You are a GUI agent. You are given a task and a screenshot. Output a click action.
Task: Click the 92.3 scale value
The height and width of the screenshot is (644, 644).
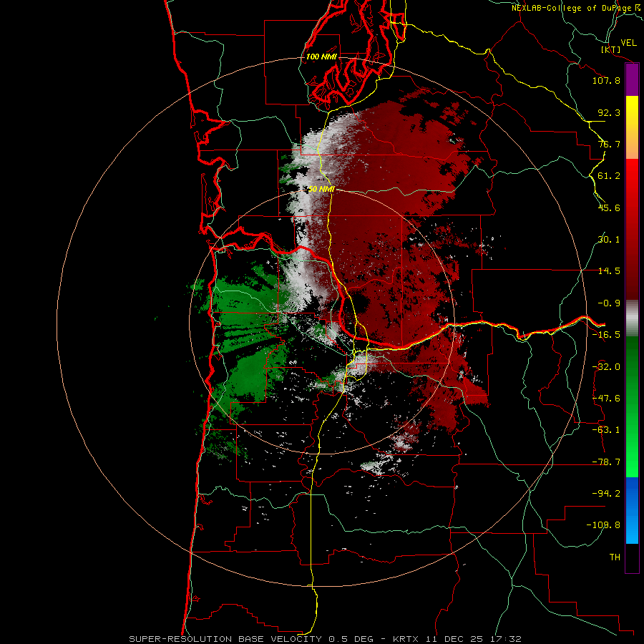tap(609, 112)
